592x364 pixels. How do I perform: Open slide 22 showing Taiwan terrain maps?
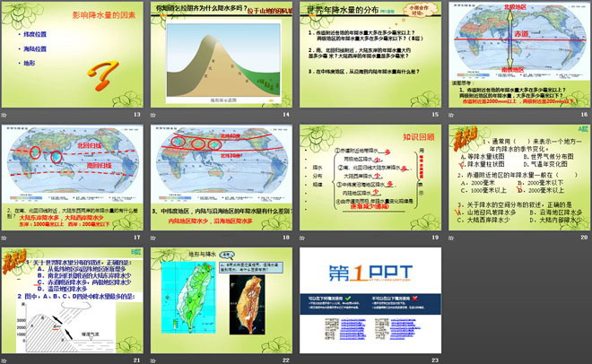click(x=221, y=302)
